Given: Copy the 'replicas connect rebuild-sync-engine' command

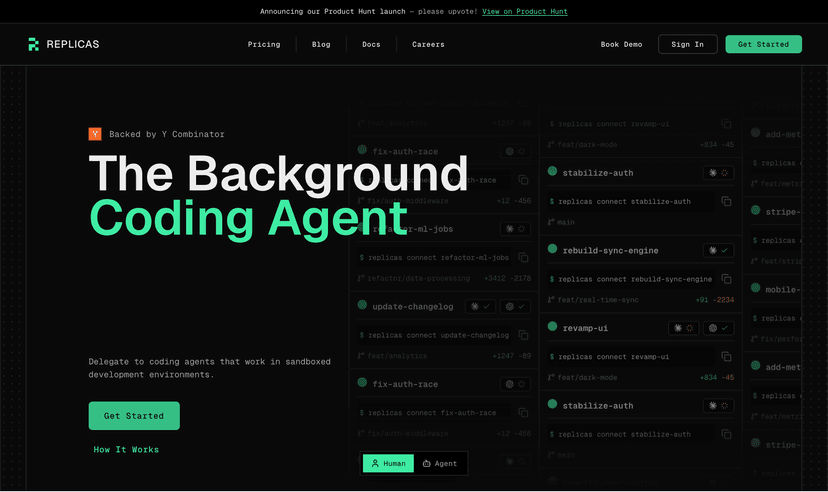Looking at the screenshot, I should [727, 279].
